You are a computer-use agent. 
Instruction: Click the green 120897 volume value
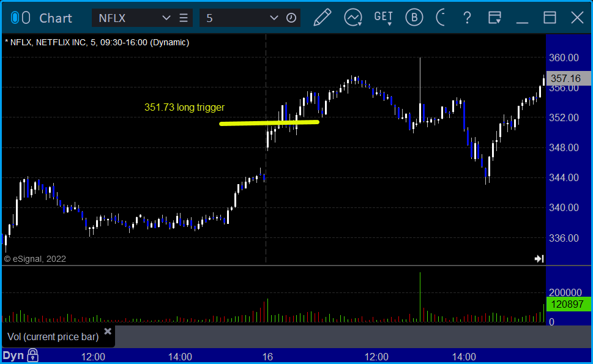coord(569,304)
